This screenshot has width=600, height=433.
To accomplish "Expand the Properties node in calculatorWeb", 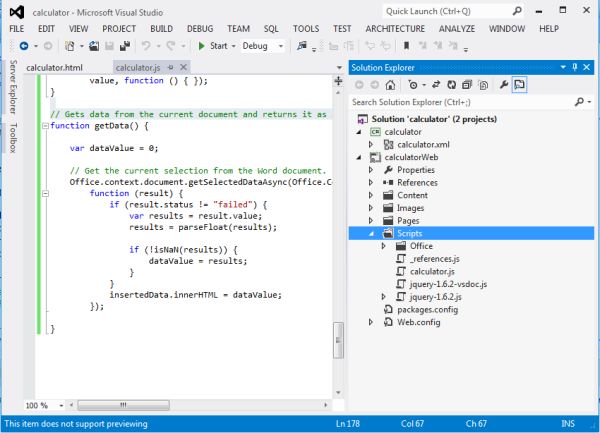I will pos(372,170).
